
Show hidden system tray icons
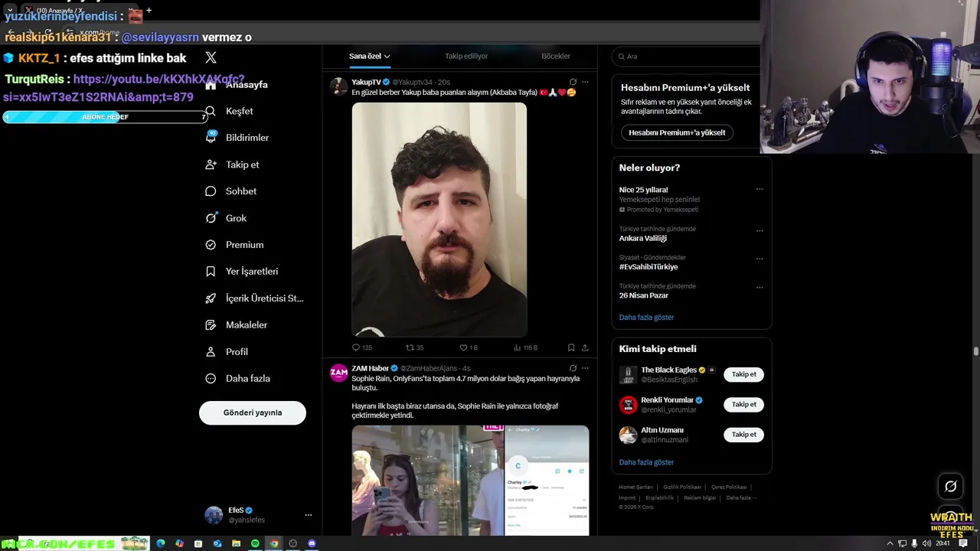pos(890,543)
